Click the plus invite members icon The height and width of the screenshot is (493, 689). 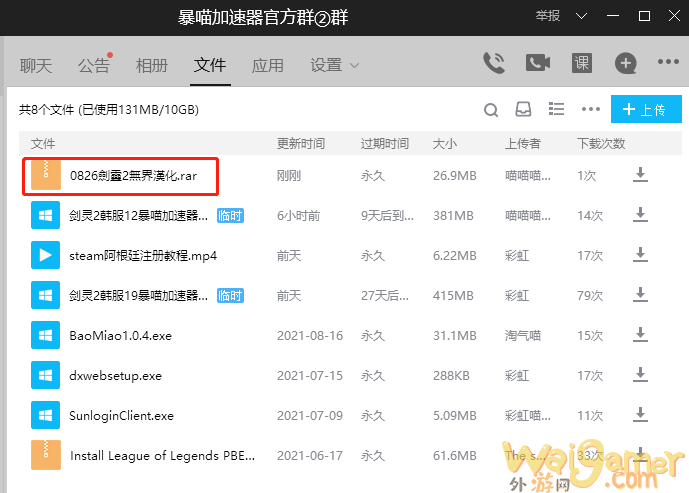[625, 63]
